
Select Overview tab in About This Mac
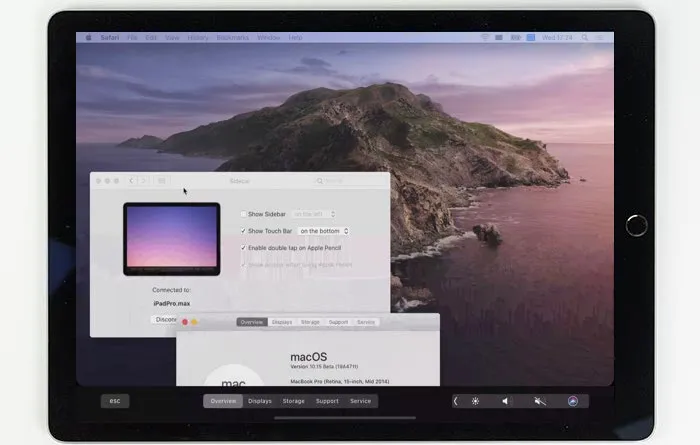[252, 322]
